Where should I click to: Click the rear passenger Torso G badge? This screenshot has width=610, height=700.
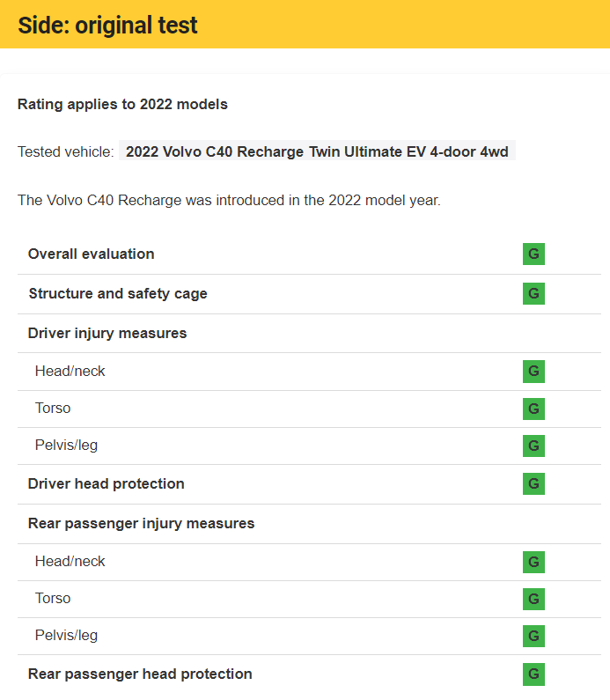[533, 599]
